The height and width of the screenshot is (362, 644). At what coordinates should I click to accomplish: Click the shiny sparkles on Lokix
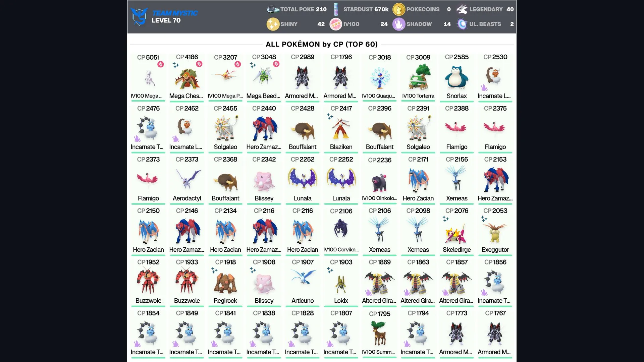point(330,270)
